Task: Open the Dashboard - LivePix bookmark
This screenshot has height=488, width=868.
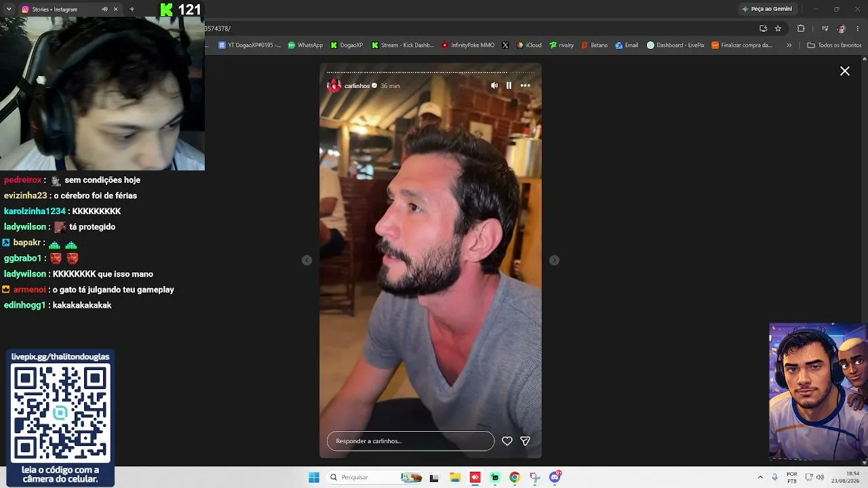Action: pos(675,45)
